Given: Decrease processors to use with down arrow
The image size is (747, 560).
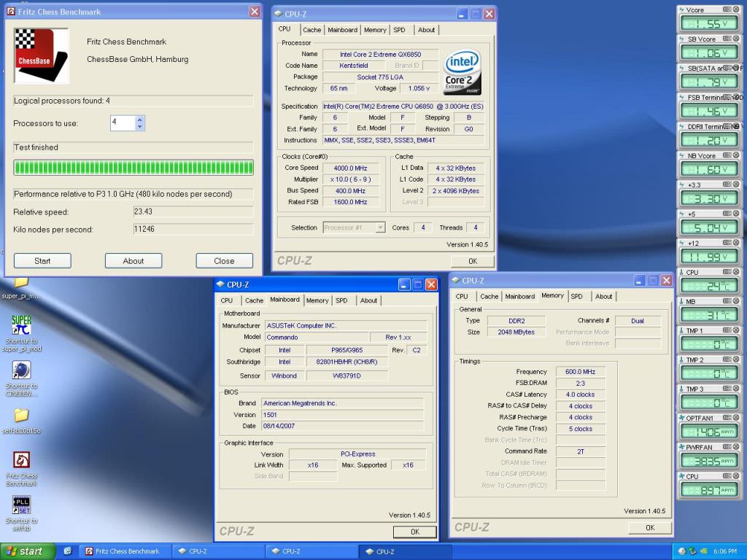Looking at the screenshot, I should (139, 127).
